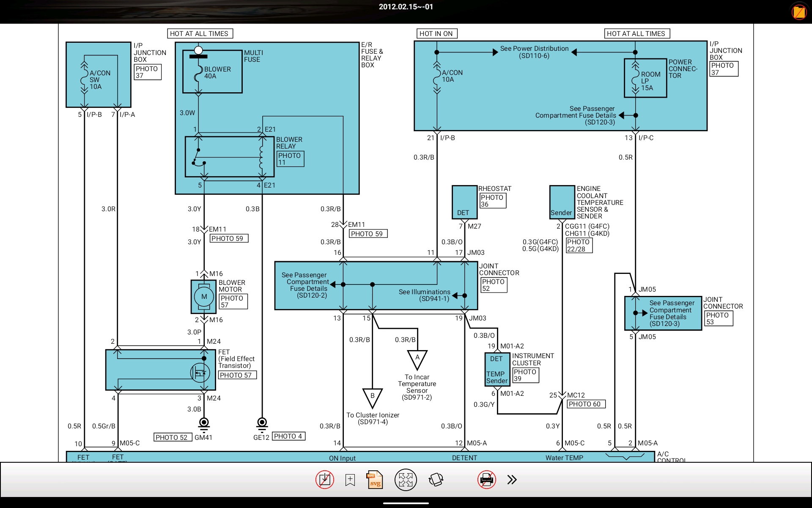The image size is (812, 508).
Task: Rotate the screen with the rotation icon
Action: coord(436,480)
